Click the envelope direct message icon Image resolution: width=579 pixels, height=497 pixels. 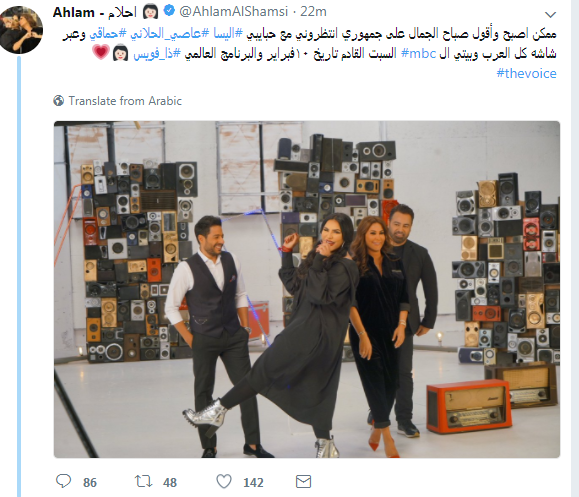tap(304, 481)
